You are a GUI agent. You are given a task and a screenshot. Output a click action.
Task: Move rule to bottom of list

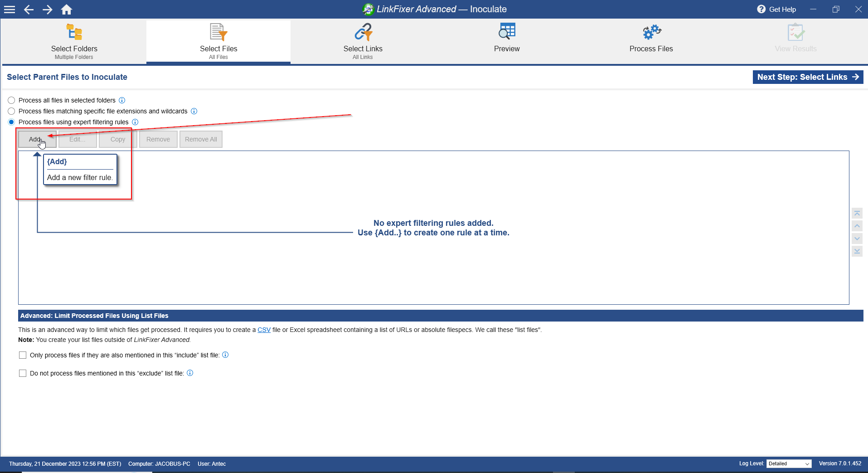tap(857, 251)
